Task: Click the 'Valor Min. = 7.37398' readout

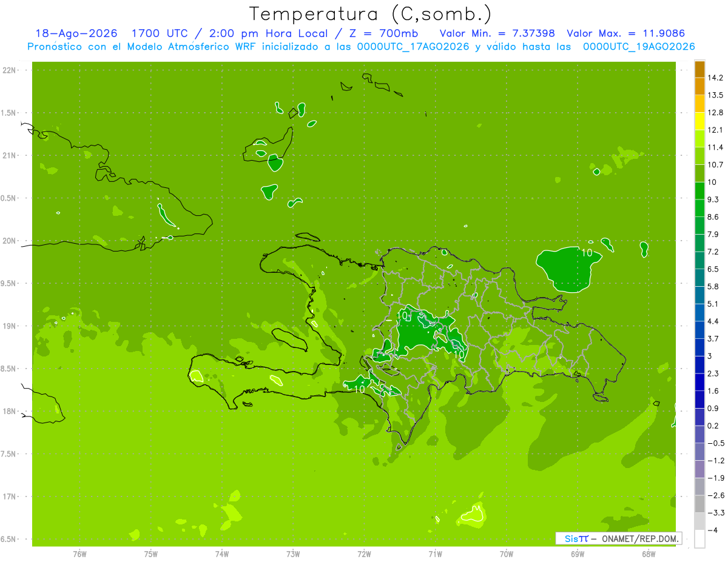Action: 497,33
